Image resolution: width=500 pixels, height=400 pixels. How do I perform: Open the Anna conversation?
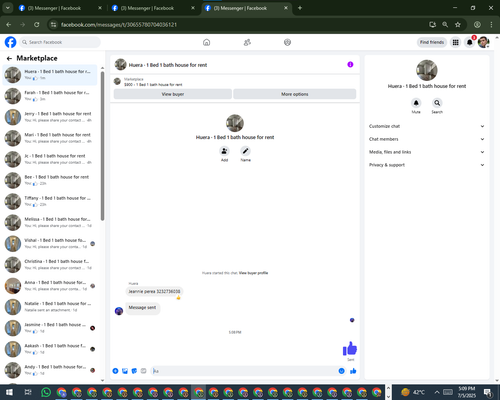pyautogui.click(x=50, y=286)
